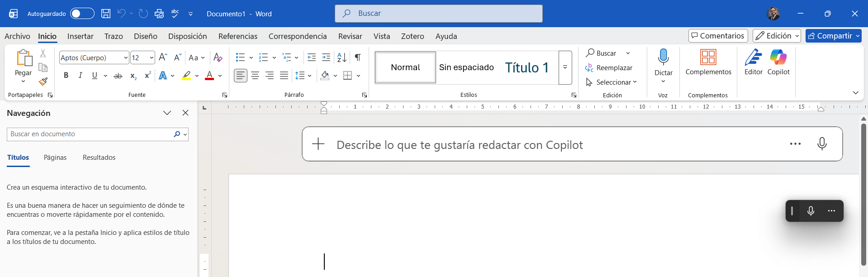Click the microphone in the Copilot prompt box
The image size is (868, 277).
(822, 144)
